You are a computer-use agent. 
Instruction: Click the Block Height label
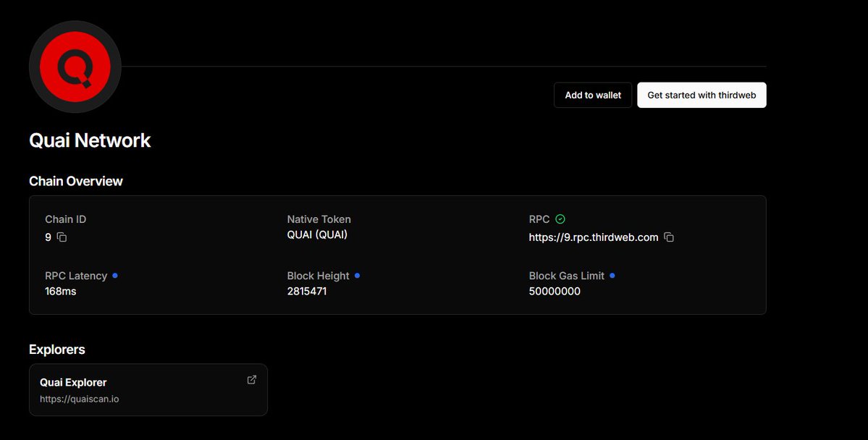tap(319, 276)
